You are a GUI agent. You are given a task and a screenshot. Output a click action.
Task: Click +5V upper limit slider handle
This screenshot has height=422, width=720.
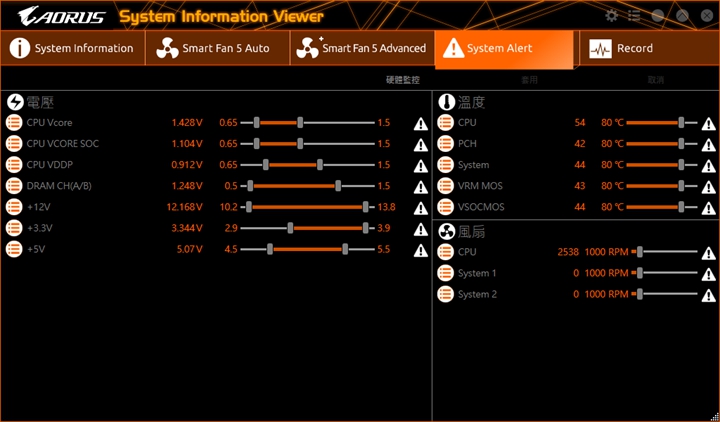point(345,249)
